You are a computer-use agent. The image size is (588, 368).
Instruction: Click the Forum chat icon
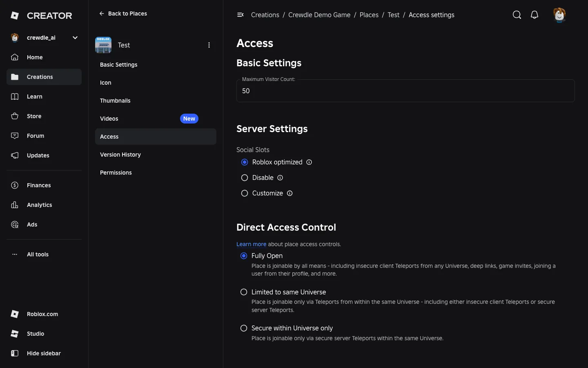15,136
